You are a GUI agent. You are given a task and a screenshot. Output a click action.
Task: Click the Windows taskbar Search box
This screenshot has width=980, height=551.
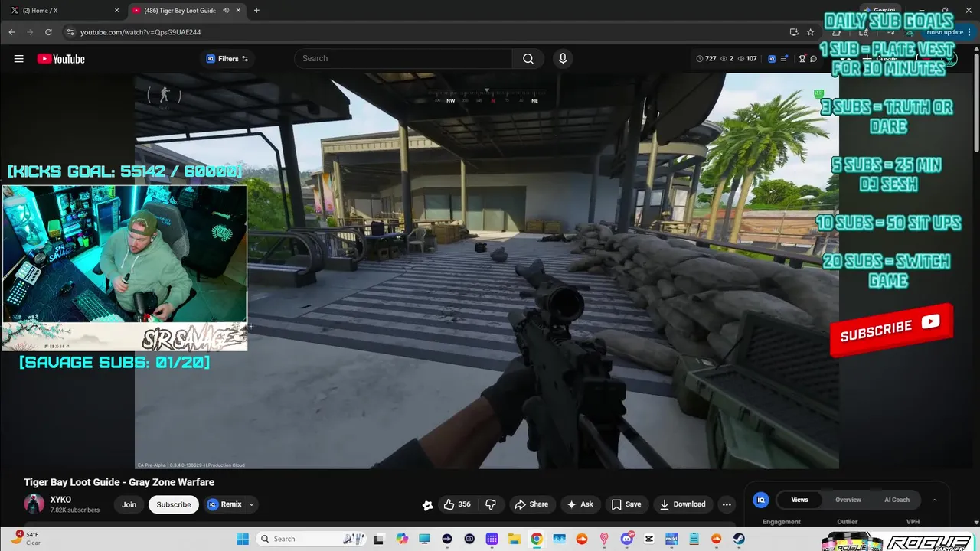(312, 539)
